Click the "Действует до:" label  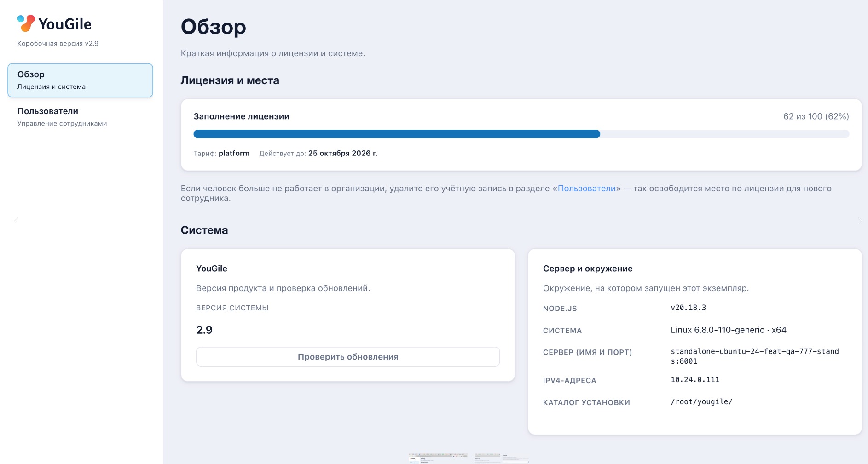point(283,154)
